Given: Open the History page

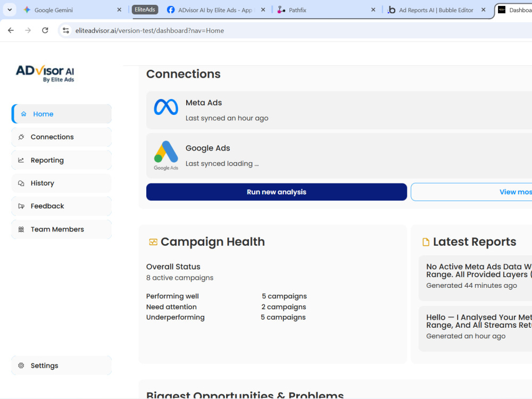Looking at the screenshot, I should (62, 183).
